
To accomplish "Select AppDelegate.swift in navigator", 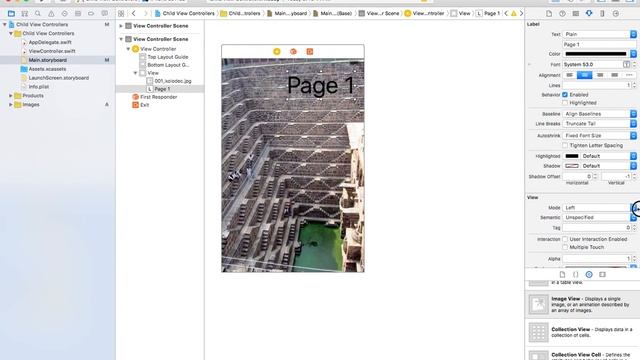I will click(x=50, y=42).
